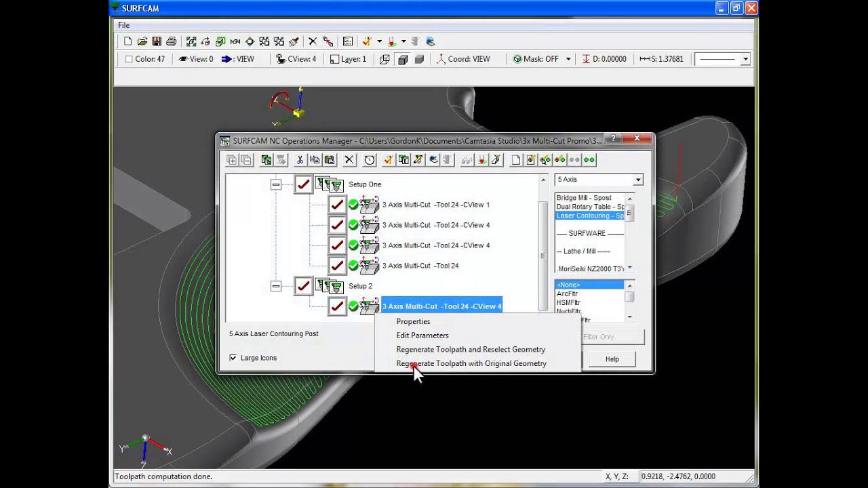Click the View: 0 setting
This screenshot has width=868, height=488.
(195, 59)
